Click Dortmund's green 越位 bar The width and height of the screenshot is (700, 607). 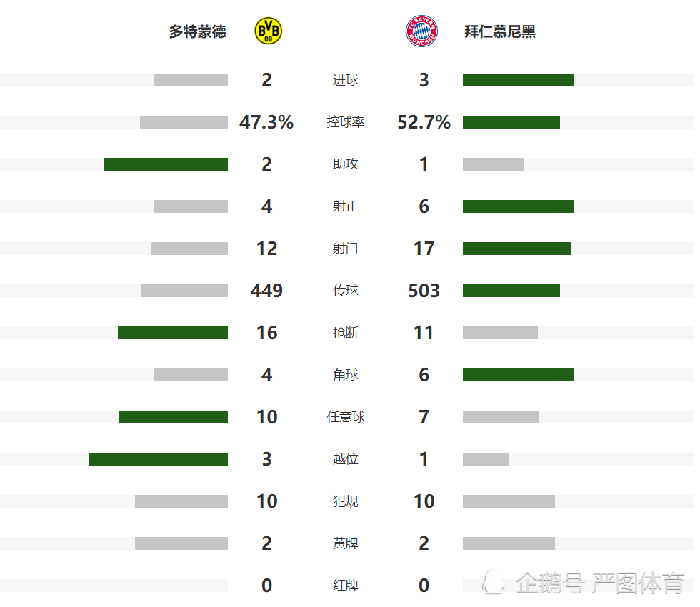click(158, 459)
